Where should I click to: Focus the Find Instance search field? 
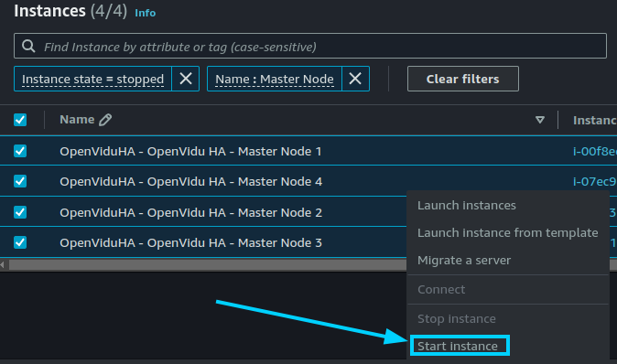(x=310, y=46)
